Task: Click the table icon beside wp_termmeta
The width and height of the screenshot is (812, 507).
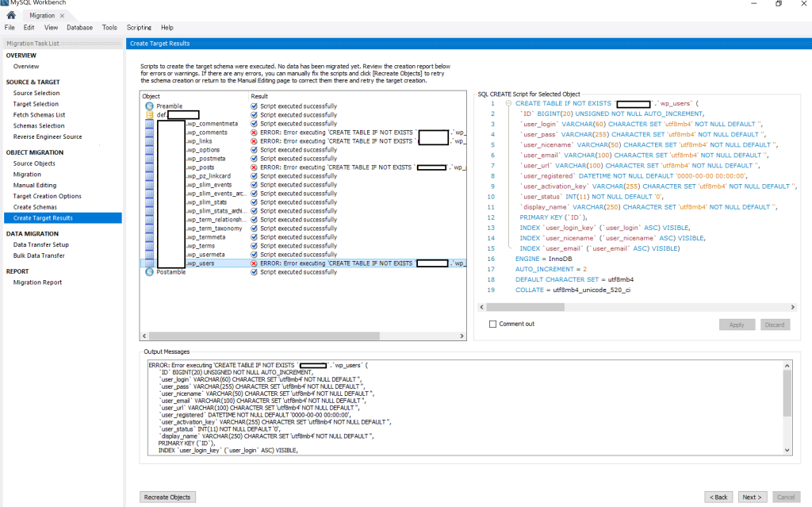Action: (149, 237)
